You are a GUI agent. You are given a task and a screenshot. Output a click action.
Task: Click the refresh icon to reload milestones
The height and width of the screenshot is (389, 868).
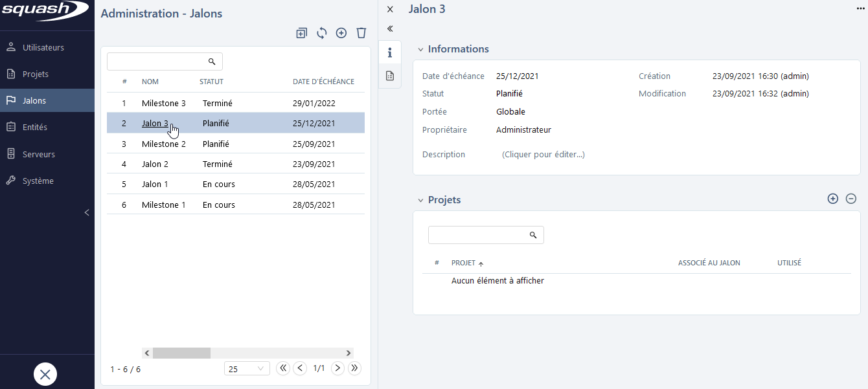[x=321, y=32]
